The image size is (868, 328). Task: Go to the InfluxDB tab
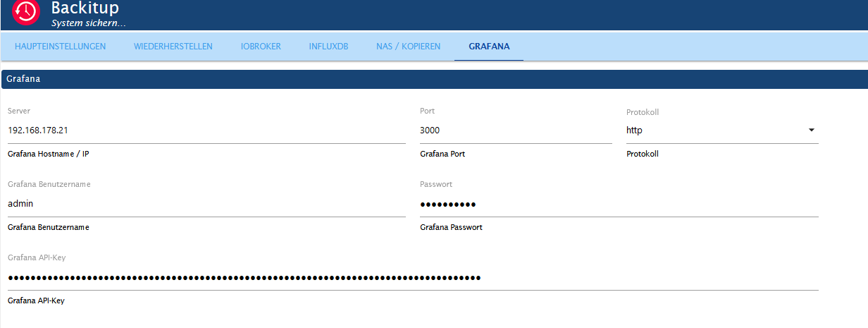[x=328, y=47]
